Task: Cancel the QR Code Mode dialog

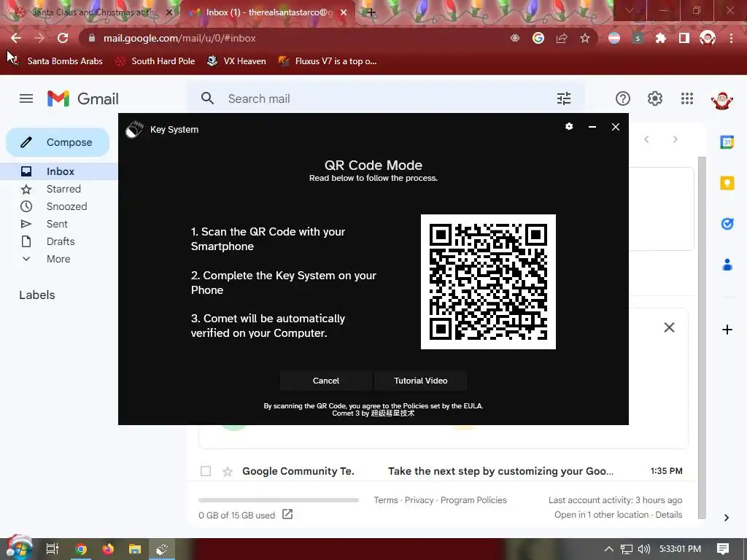Action: pyautogui.click(x=326, y=381)
